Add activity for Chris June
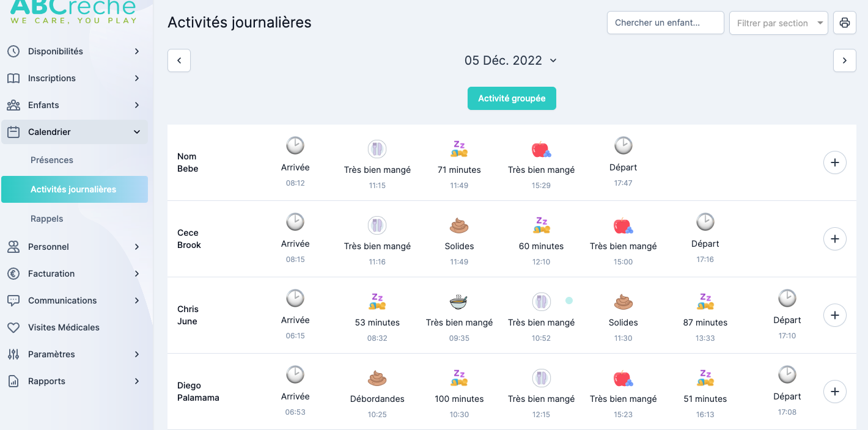The height and width of the screenshot is (430, 868). (834, 315)
